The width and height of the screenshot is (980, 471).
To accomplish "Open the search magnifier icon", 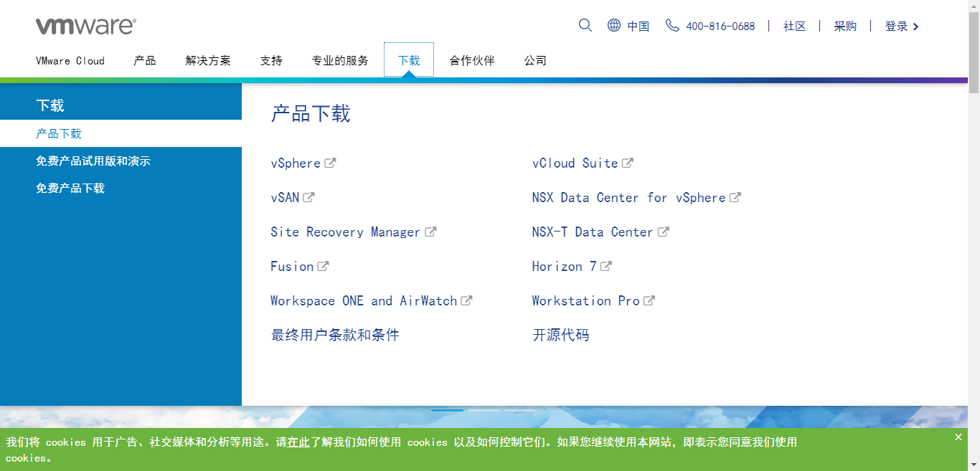I will 585,25.
